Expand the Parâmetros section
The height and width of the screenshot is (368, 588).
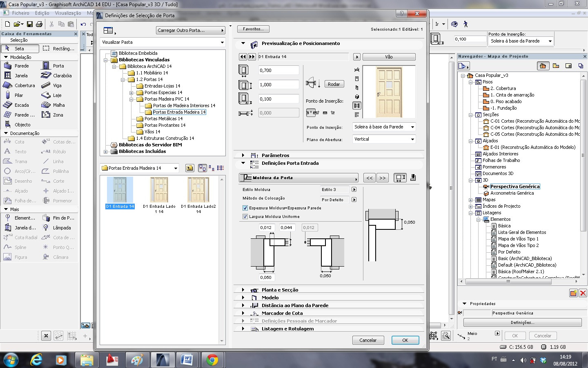click(x=243, y=155)
